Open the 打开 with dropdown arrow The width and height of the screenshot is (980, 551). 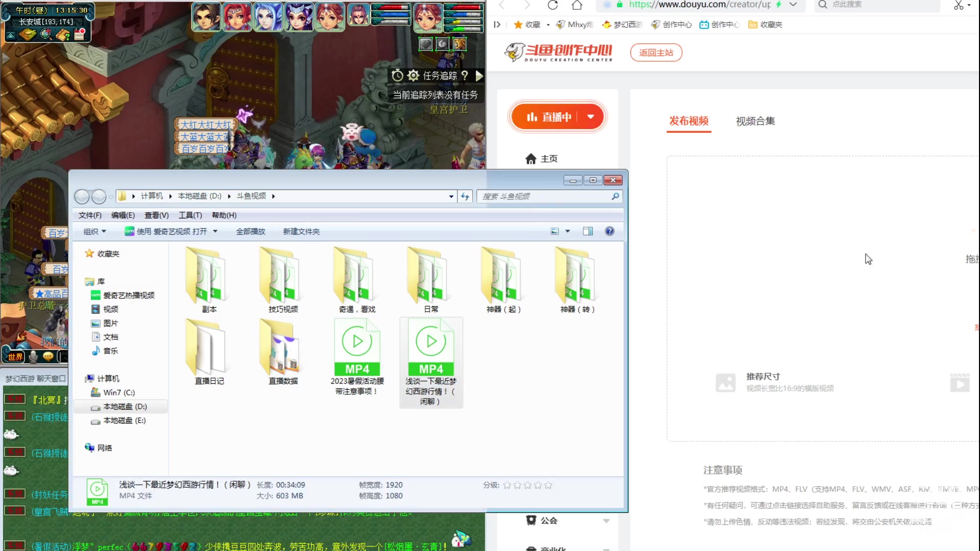click(x=215, y=232)
